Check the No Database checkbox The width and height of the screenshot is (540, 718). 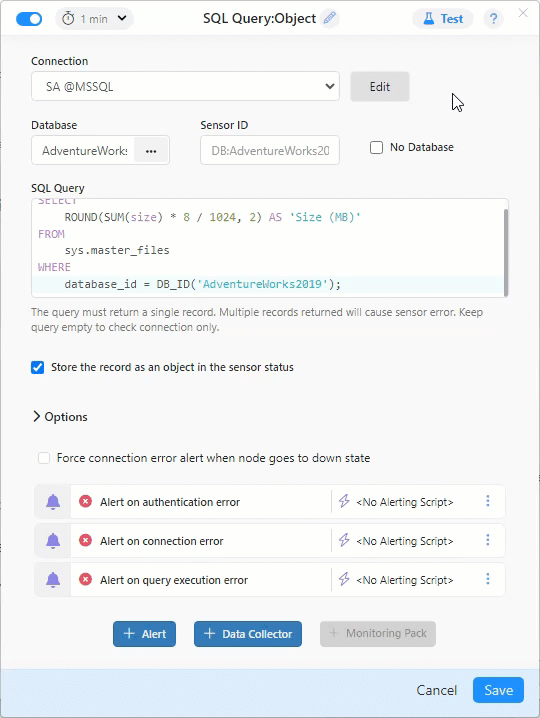pyautogui.click(x=376, y=147)
